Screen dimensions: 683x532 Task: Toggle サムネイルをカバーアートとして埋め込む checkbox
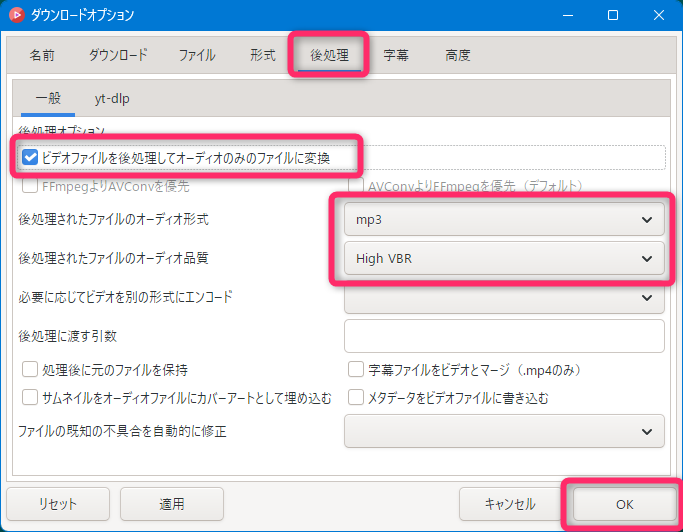tap(30, 397)
